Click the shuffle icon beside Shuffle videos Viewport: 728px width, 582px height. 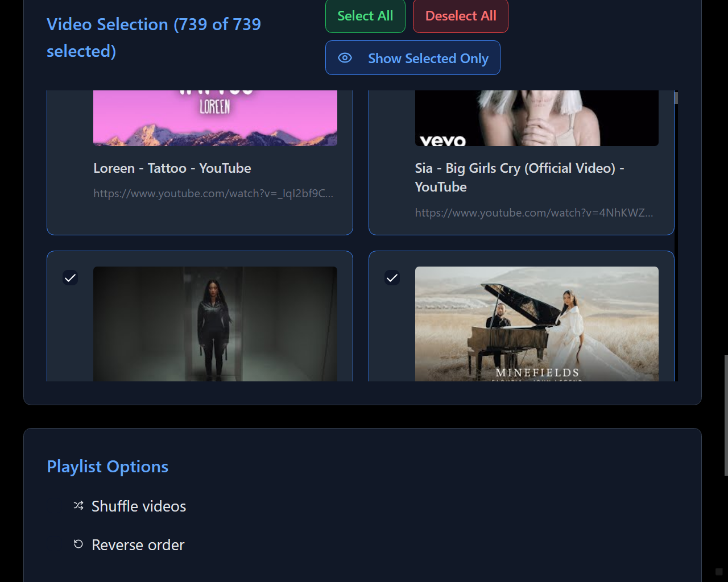78,505
